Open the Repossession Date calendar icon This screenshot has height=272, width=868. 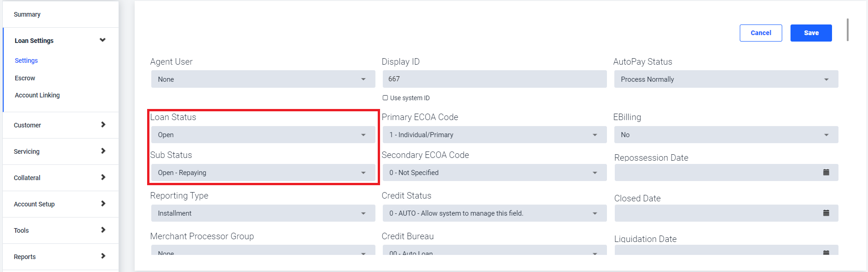[x=826, y=172]
